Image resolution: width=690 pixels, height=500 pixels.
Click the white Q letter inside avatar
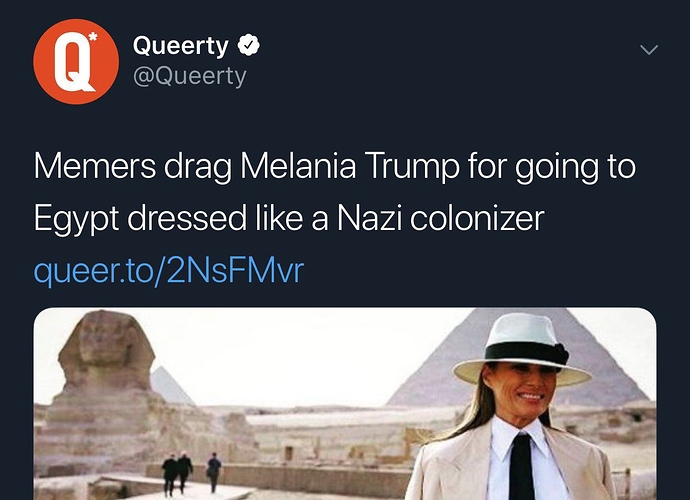point(73,62)
